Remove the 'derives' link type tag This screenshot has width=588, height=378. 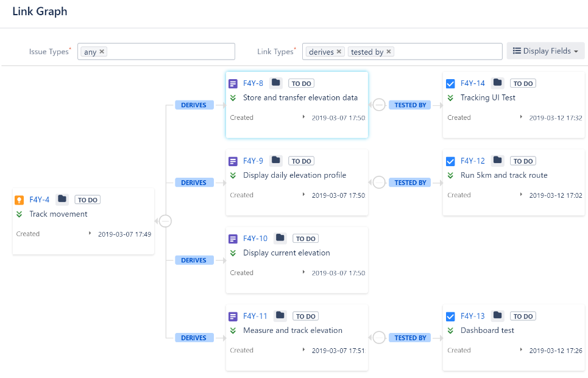[339, 52]
